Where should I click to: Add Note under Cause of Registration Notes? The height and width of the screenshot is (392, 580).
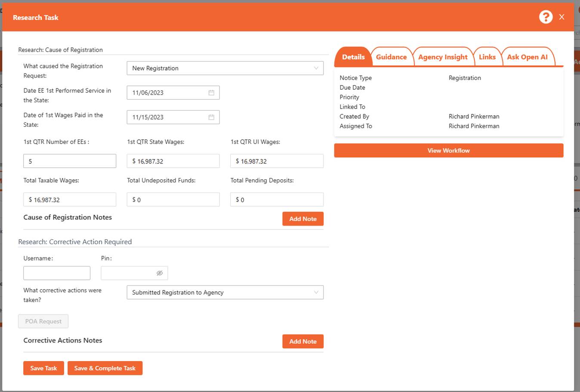tap(302, 219)
